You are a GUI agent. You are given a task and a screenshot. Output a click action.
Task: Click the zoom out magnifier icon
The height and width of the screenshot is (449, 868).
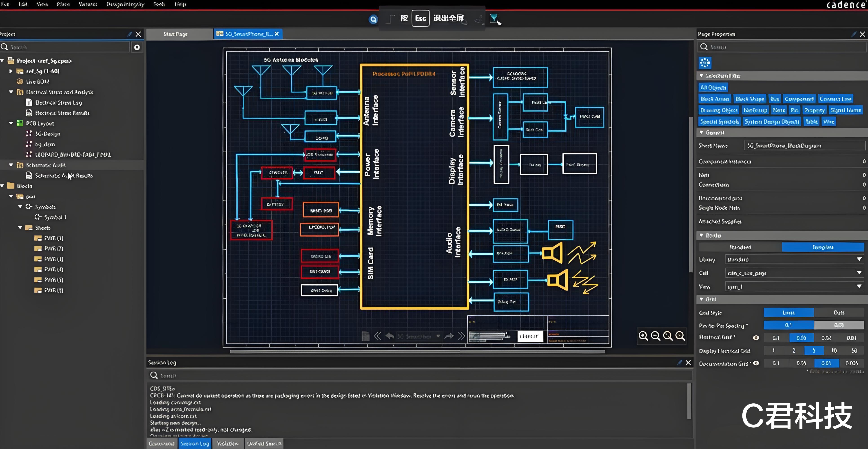click(x=655, y=336)
